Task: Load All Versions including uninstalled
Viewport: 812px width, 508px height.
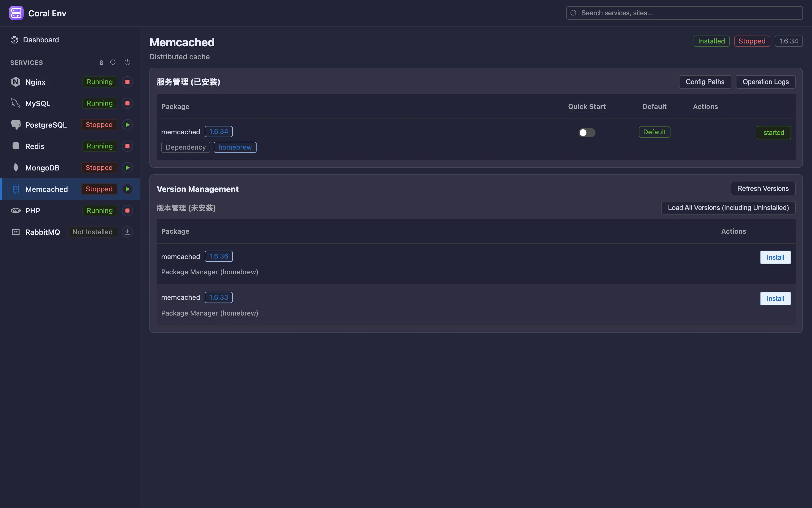Action: pyautogui.click(x=728, y=208)
